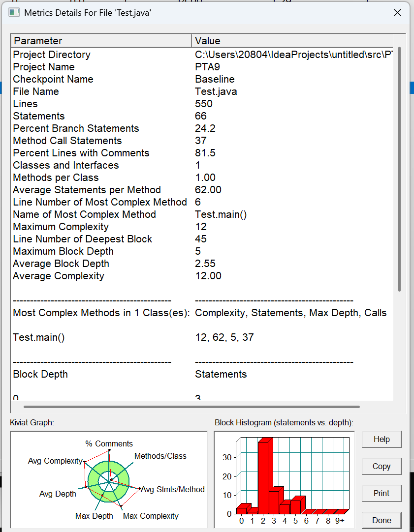Select the Method Call Statements row
414x532 pixels.
click(x=202, y=141)
